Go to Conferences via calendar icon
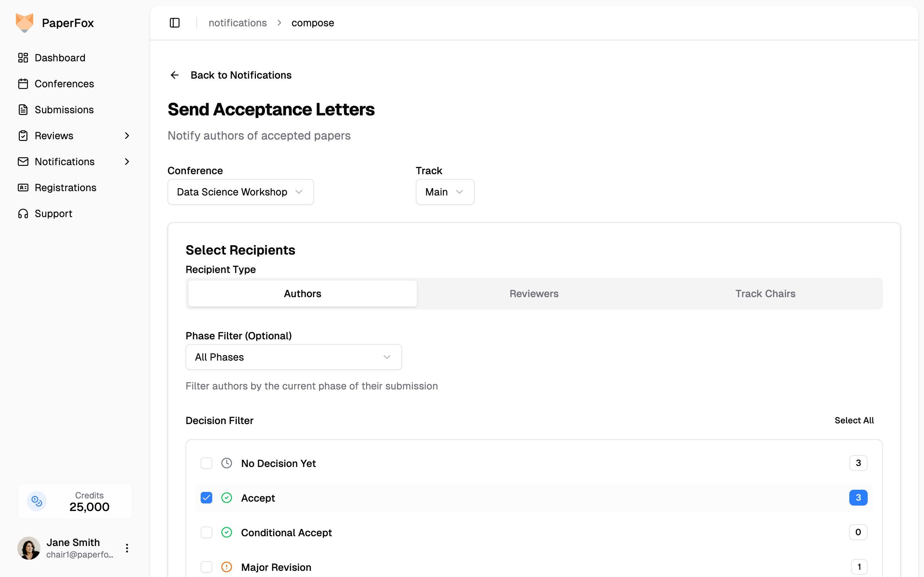 tap(23, 84)
